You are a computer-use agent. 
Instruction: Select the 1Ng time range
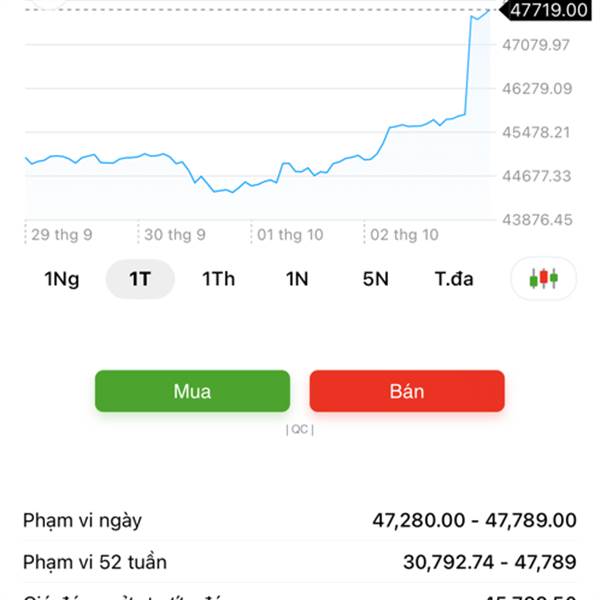61,279
